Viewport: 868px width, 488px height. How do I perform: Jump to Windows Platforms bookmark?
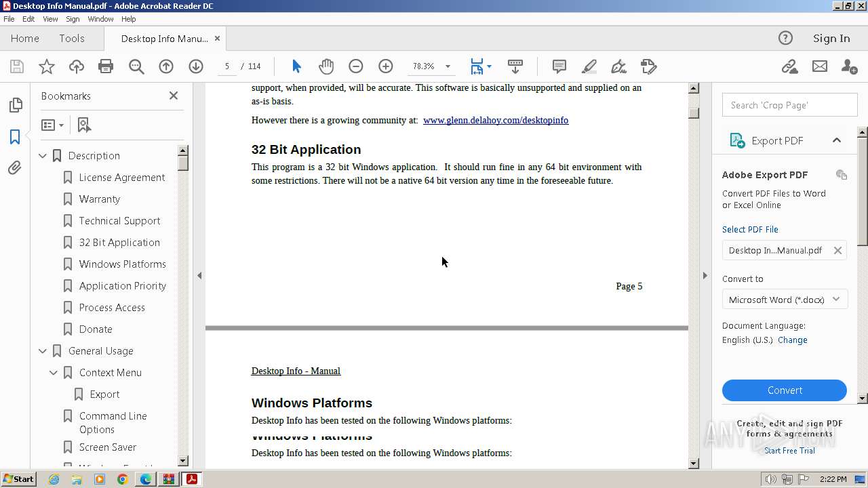click(x=123, y=264)
